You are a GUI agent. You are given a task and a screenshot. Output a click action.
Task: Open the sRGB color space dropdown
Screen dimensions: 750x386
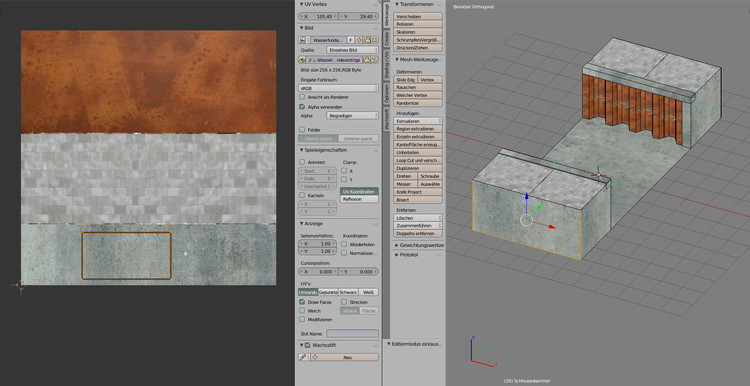pos(338,88)
